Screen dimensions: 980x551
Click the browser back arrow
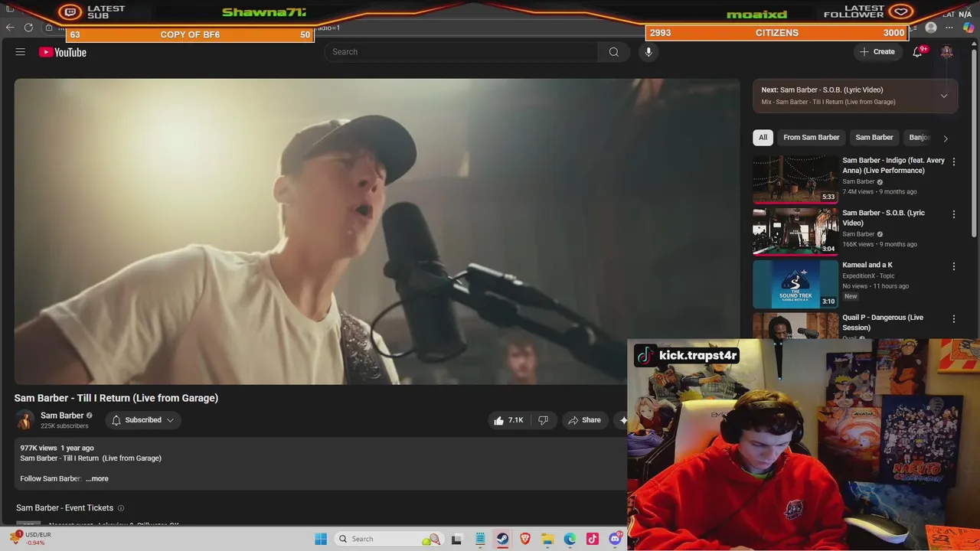click(10, 28)
